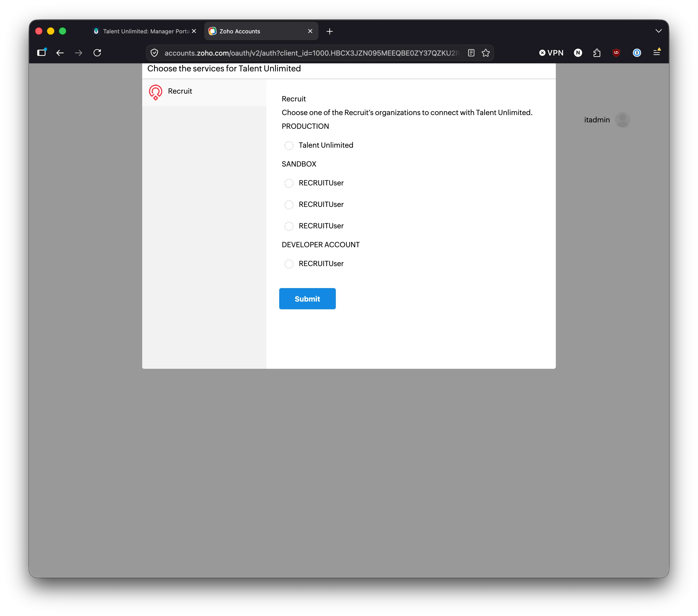698x616 pixels.
Task: Select the first RECRUITUser sandbox radio button
Action: click(x=289, y=183)
